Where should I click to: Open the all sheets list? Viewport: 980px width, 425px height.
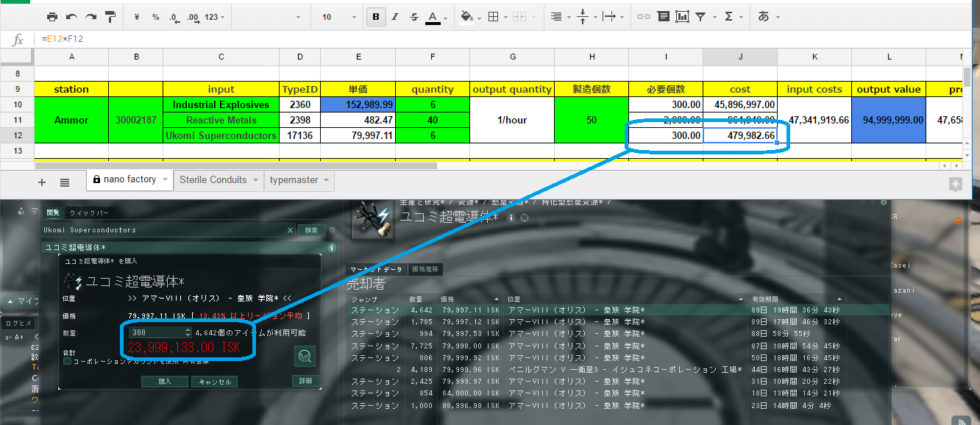[65, 182]
